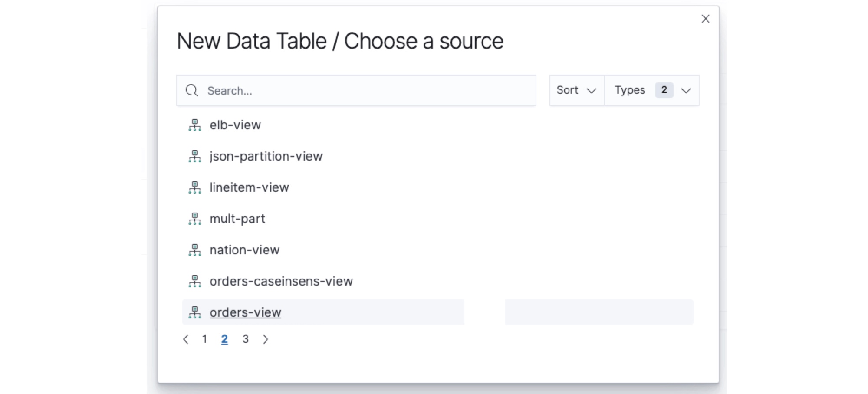Select the nation-view source
868x394 pixels.
(x=244, y=250)
